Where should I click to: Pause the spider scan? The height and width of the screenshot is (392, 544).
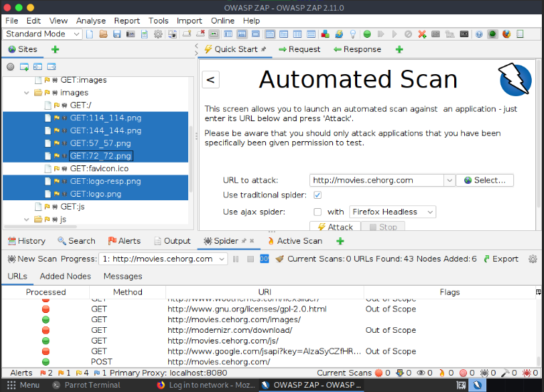point(236,259)
